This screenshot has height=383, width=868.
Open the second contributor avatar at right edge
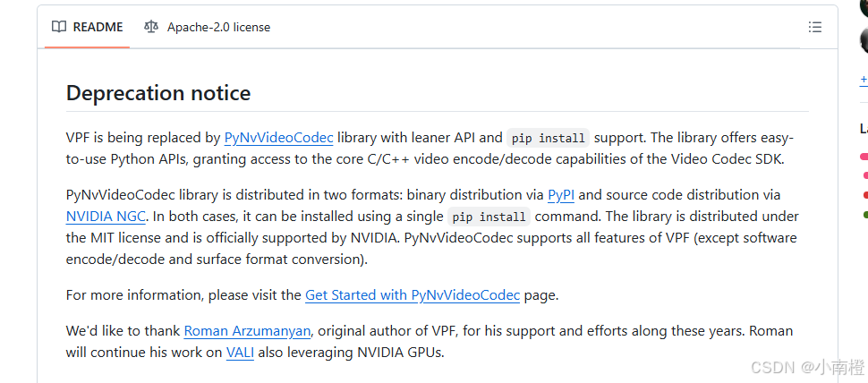864,41
